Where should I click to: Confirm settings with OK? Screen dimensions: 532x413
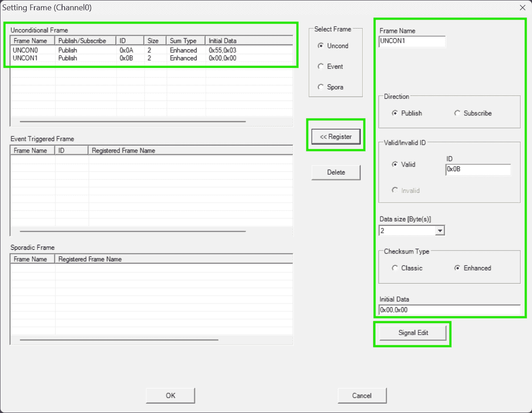[x=170, y=395]
